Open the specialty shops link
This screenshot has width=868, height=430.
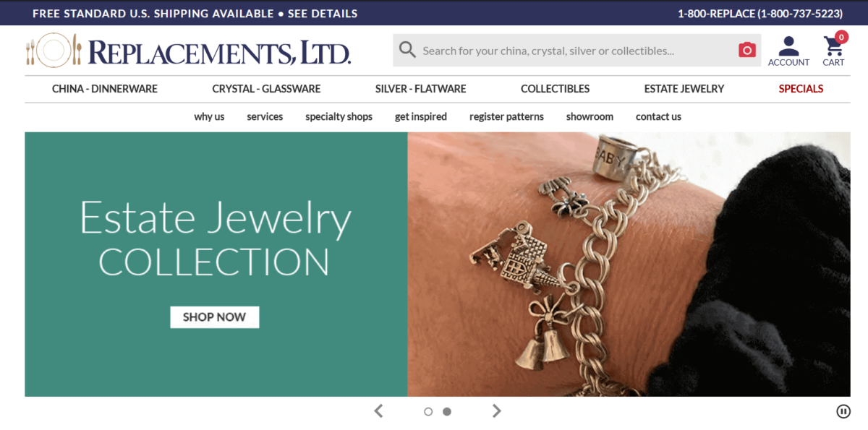[x=339, y=116]
